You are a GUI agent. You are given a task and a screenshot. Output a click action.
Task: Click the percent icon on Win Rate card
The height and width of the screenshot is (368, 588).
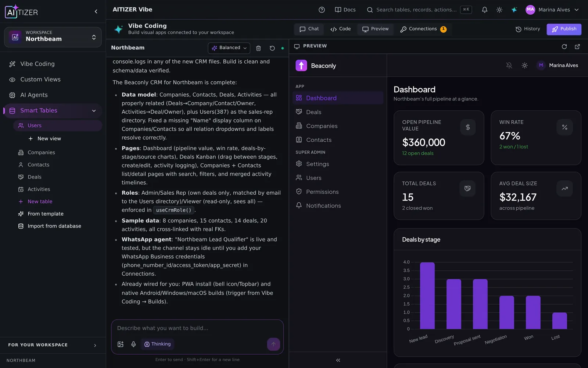pos(564,127)
